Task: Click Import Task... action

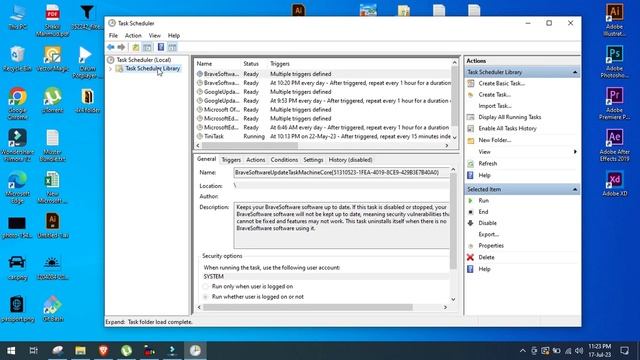Action: coord(495,106)
